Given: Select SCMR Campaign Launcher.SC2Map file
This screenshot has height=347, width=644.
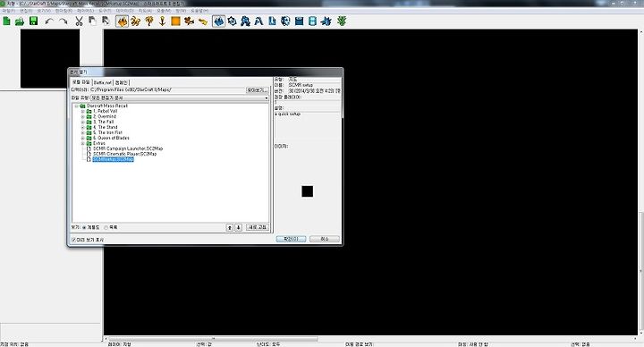Looking at the screenshot, I should pos(128,148).
